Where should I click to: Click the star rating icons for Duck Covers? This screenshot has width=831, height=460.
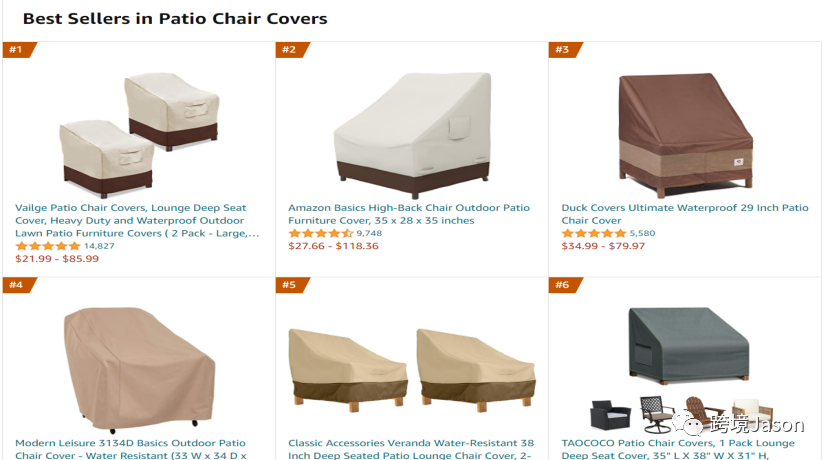point(594,233)
